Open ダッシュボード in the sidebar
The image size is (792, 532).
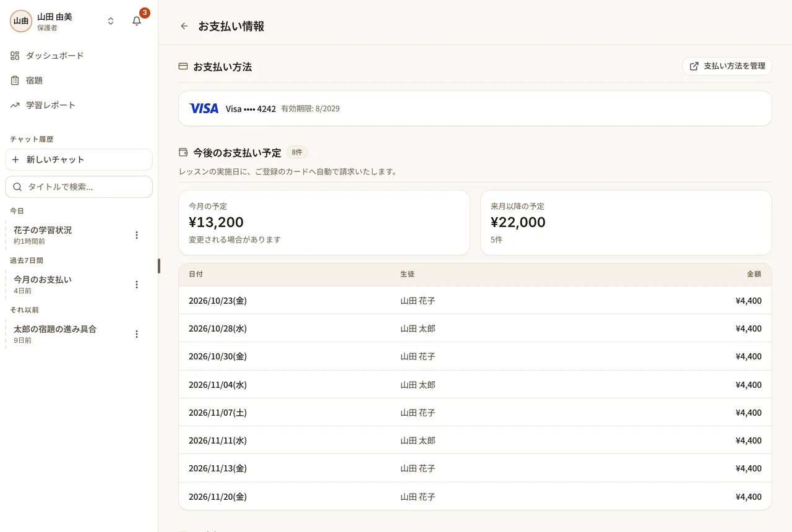pos(79,56)
